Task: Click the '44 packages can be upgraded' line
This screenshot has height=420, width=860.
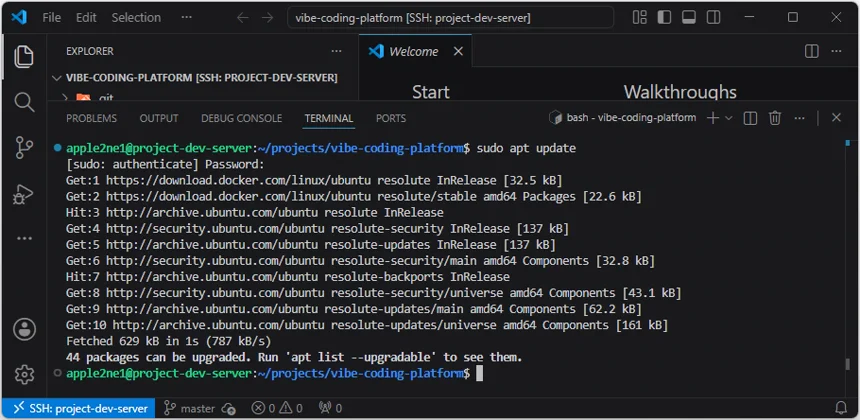Action: coord(294,357)
